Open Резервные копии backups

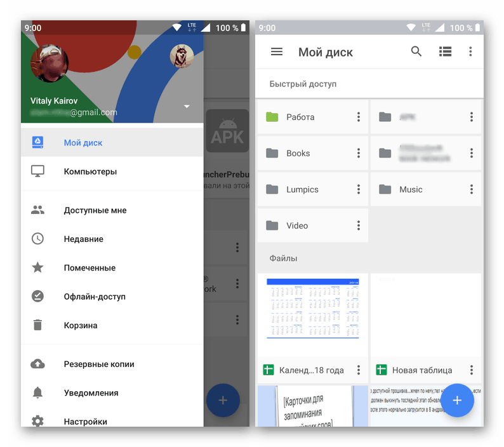click(112, 364)
